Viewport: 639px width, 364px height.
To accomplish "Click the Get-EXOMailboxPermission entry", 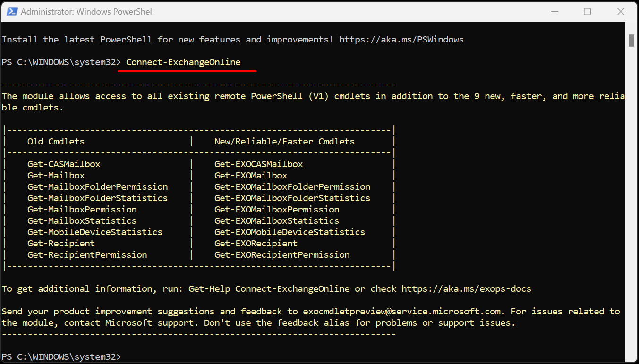I will coord(277,210).
